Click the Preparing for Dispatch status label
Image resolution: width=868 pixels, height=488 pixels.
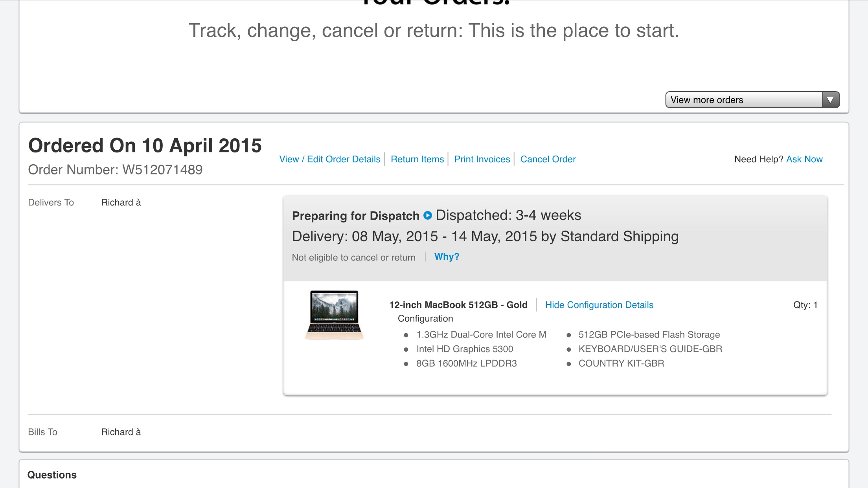(356, 216)
